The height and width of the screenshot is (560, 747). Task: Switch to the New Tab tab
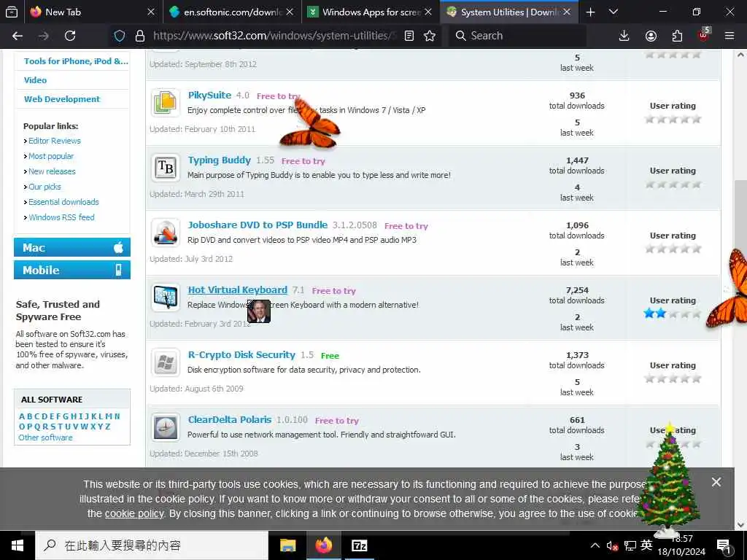pos(93,12)
